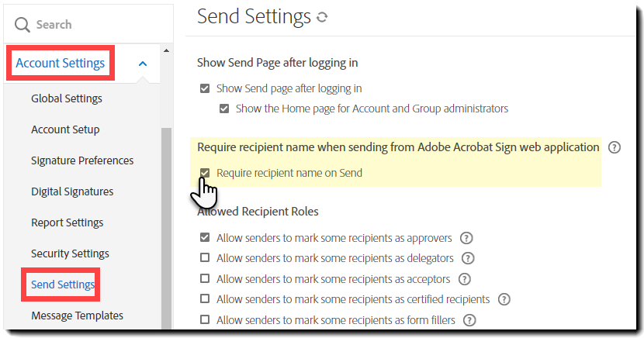Image resolution: width=644 pixels, height=338 pixels.
Task: Open help icon for approvers option
Action: click(x=466, y=238)
